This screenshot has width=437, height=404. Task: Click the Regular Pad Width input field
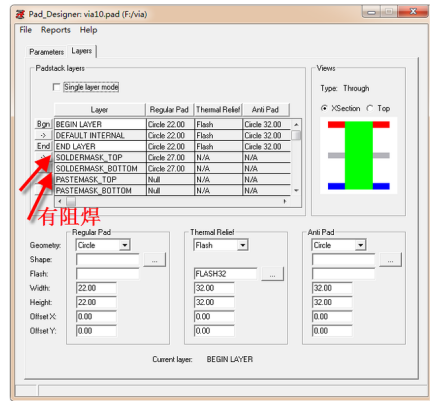pyautogui.click(x=96, y=288)
